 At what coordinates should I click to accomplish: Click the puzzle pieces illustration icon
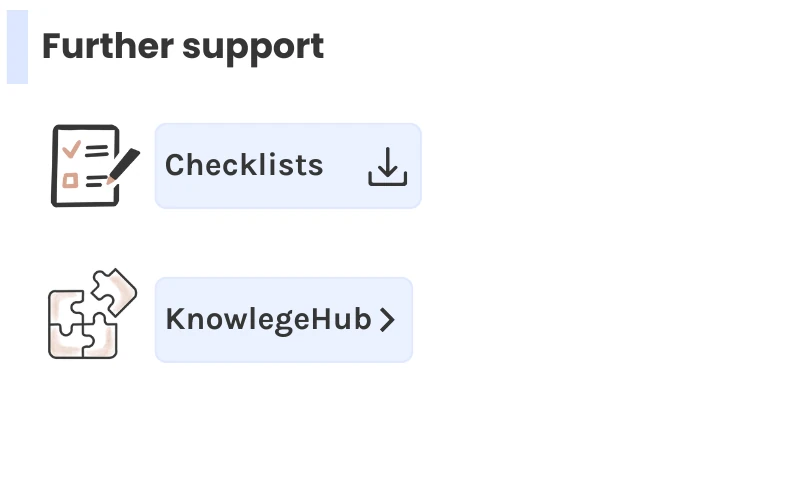(90, 315)
